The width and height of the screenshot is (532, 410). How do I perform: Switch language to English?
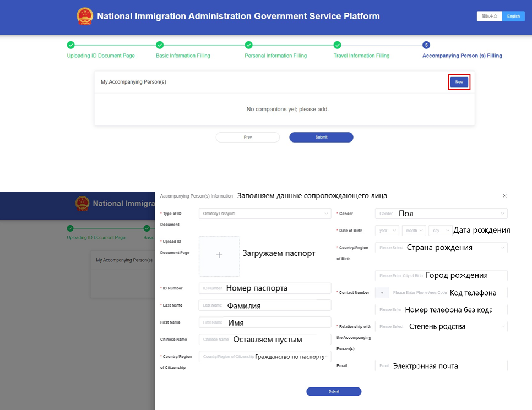[513, 17]
